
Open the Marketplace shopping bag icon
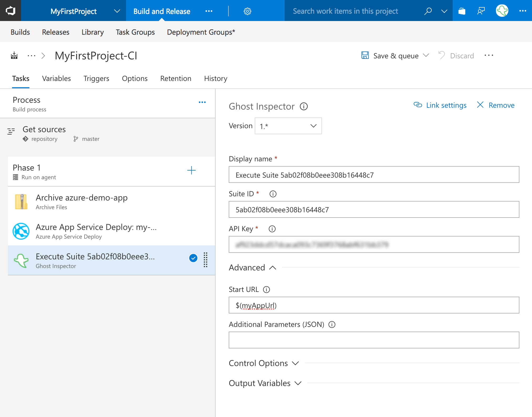pyautogui.click(x=462, y=11)
